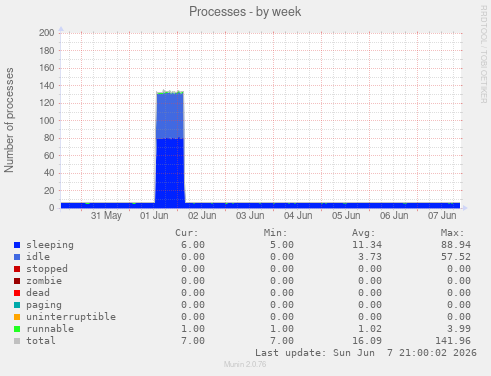The height and width of the screenshot is (376, 491).
Task: Select the 'stopped' legend label
Action: coord(47,269)
